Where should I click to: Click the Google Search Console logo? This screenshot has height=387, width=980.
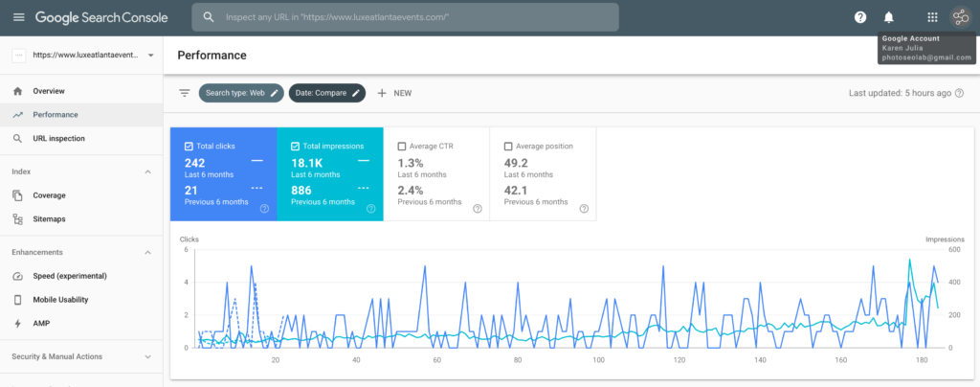click(x=101, y=17)
